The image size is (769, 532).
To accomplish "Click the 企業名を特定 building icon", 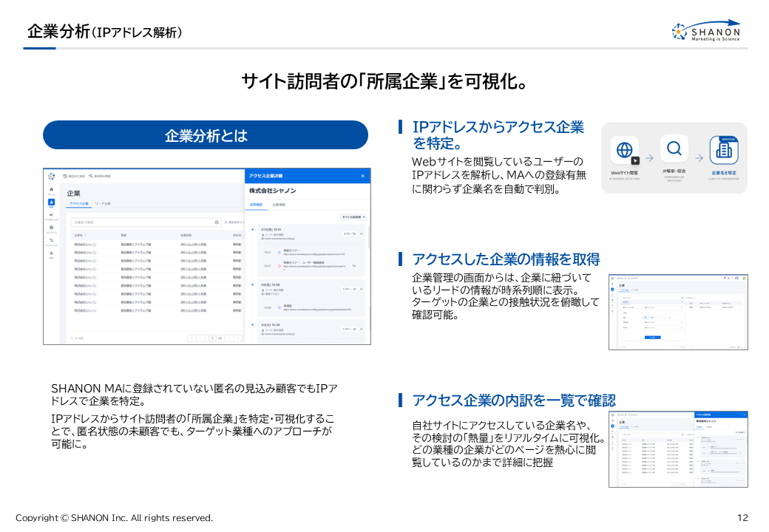I will [x=724, y=150].
